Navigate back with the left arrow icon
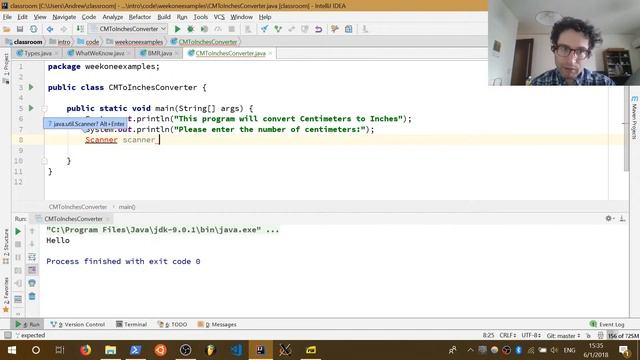This screenshot has width=640, height=360. (x=50, y=29)
